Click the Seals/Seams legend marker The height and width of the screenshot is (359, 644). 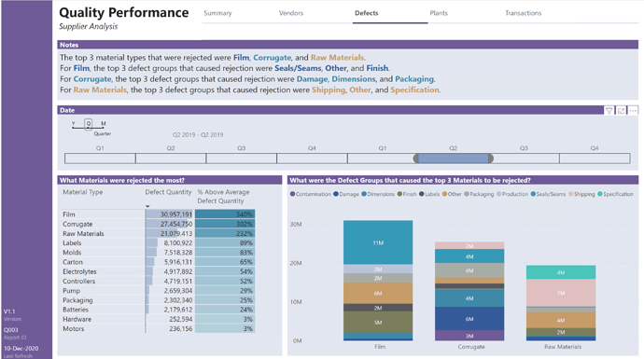pos(533,194)
